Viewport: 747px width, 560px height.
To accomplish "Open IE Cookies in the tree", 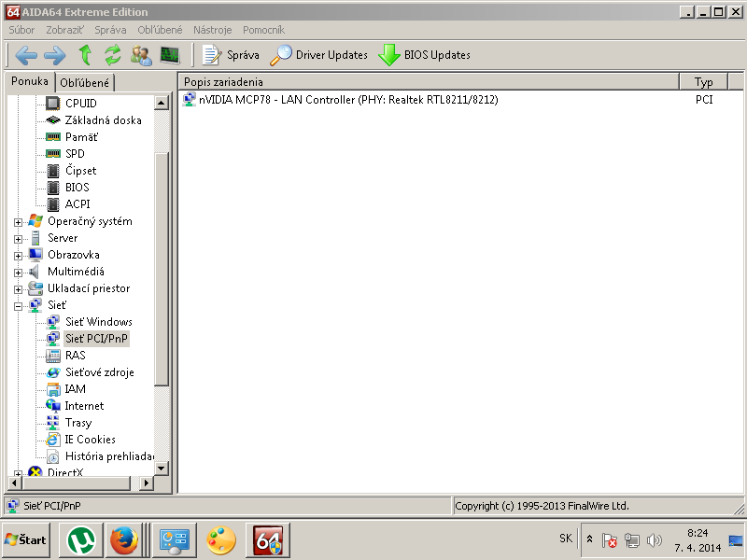I will [x=90, y=440].
